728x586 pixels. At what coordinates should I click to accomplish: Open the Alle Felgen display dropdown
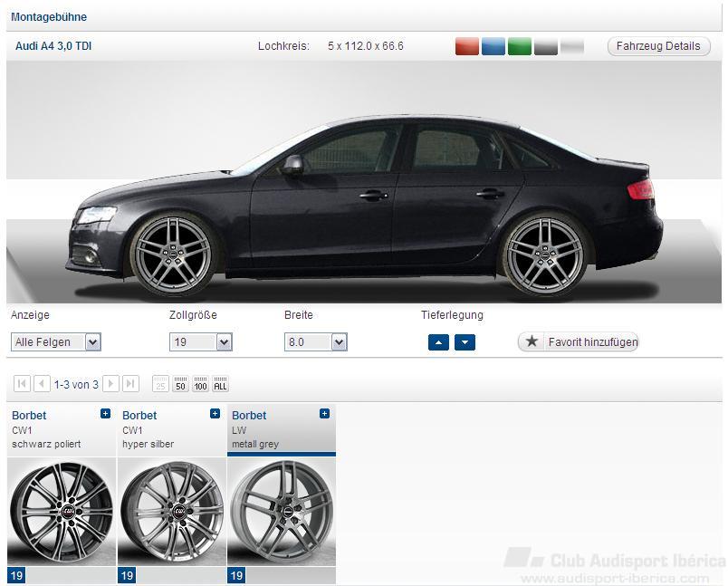[56, 342]
